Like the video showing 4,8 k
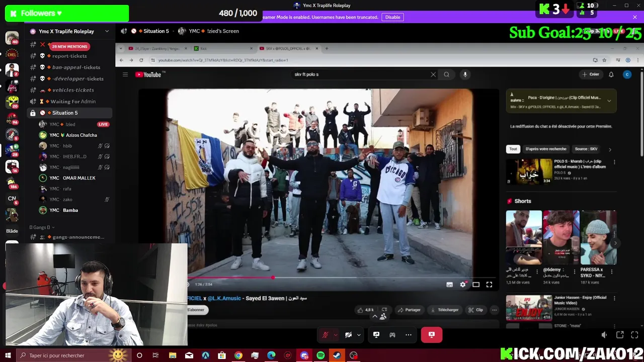Viewport: 644px width, 362px height. pyautogui.click(x=366, y=310)
